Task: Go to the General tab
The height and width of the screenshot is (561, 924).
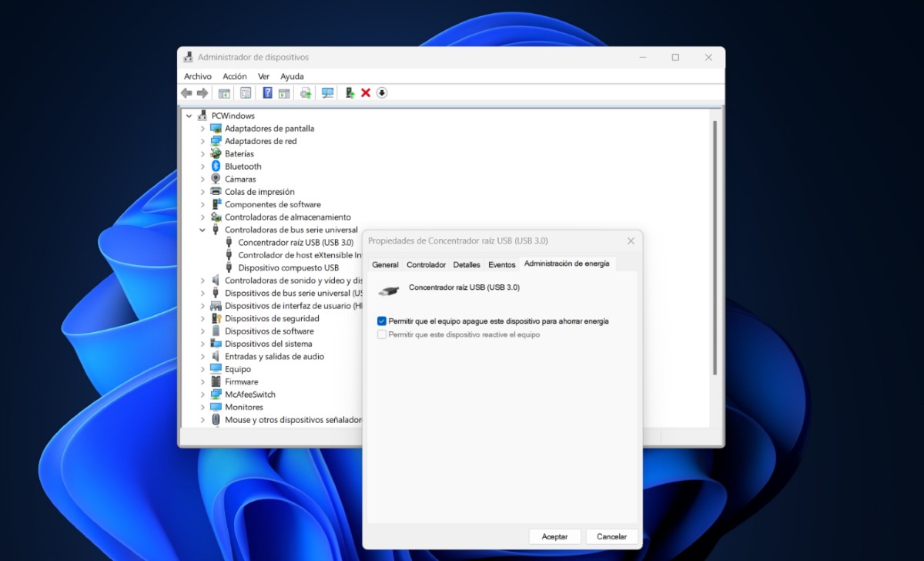Action: (385, 264)
